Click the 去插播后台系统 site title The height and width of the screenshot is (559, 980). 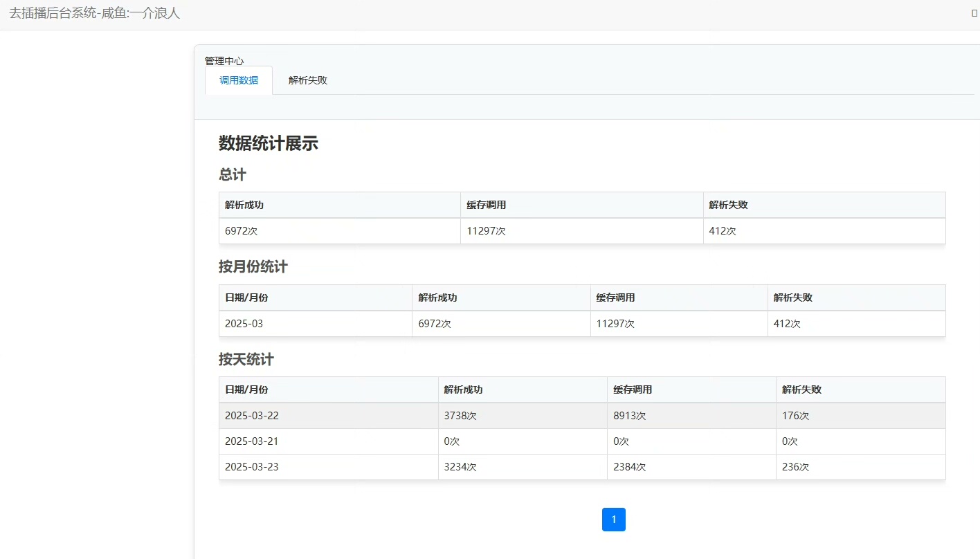point(94,13)
